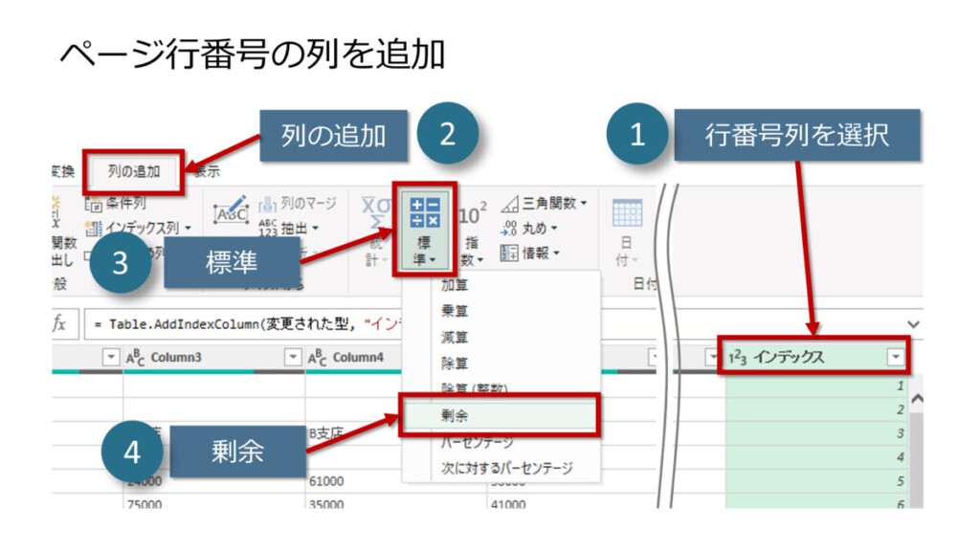Image resolution: width=980 pixels, height=551 pixels.
Task: Expand the formula bar chevron
Action: [x=913, y=324]
